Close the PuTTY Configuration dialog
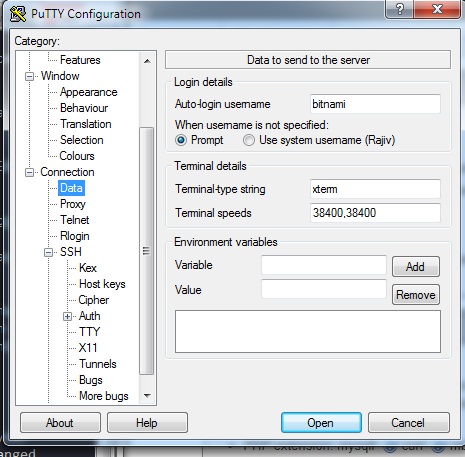 click(437, 9)
